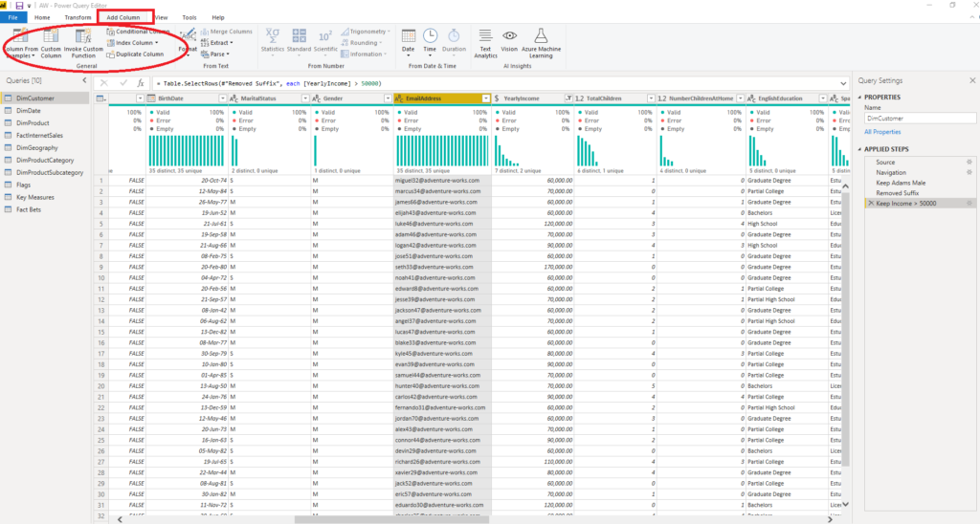Image resolution: width=980 pixels, height=524 pixels.
Task: Click the Format text icon
Action: [188, 36]
